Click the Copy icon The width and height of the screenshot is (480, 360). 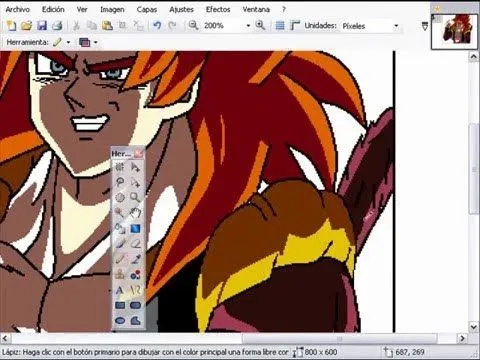click(92, 25)
